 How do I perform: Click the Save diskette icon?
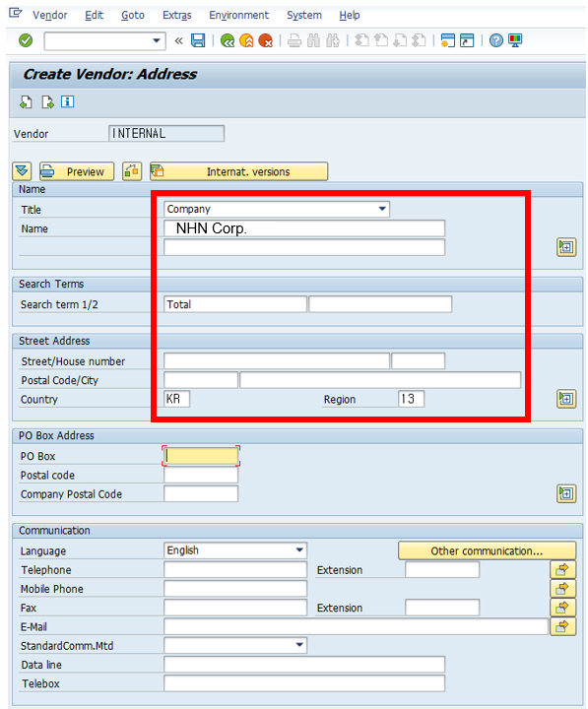click(198, 40)
